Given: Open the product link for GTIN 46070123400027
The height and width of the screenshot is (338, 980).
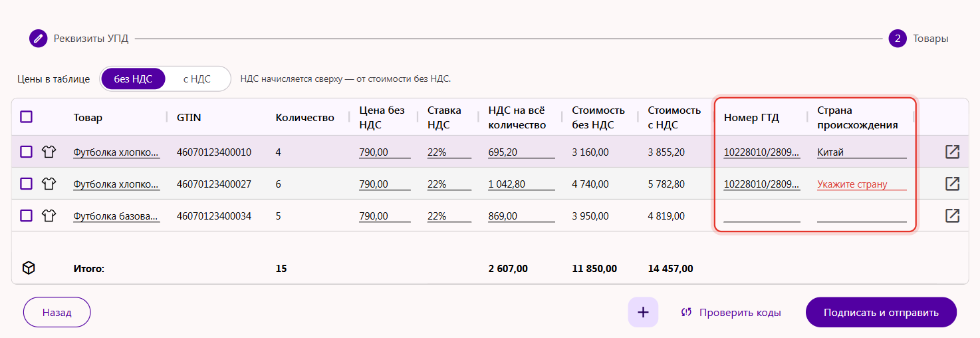Looking at the screenshot, I should (x=116, y=184).
